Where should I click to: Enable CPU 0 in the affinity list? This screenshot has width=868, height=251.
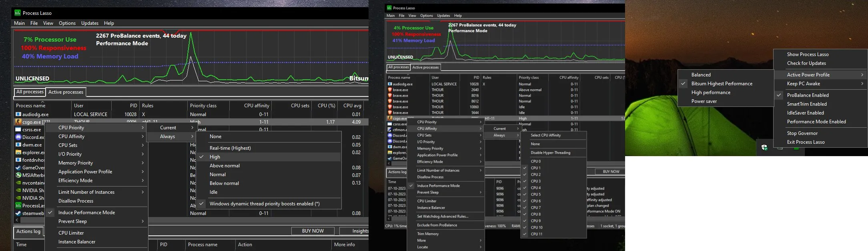click(553, 161)
